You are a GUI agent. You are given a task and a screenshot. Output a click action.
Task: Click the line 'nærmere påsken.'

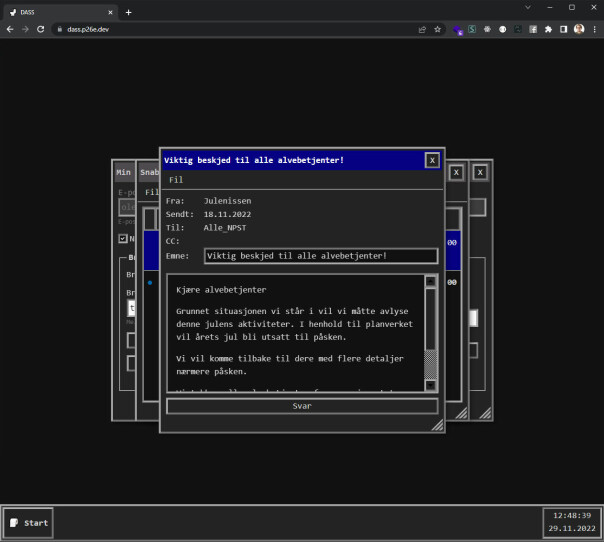211,372
